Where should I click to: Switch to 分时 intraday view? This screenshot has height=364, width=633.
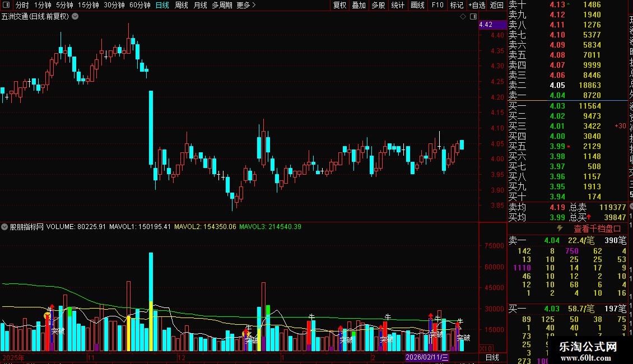click(x=22, y=5)
